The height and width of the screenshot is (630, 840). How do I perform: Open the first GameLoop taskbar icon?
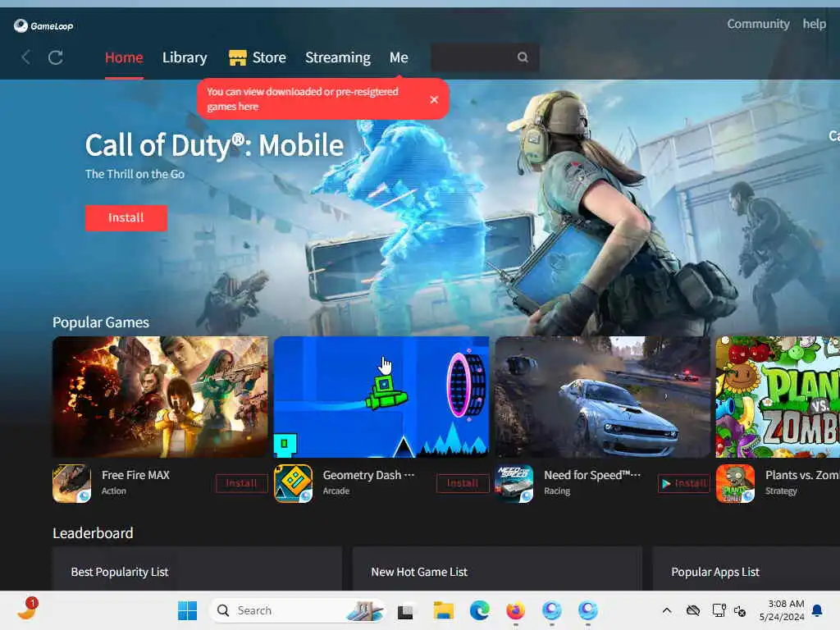[x=552, y=610]
